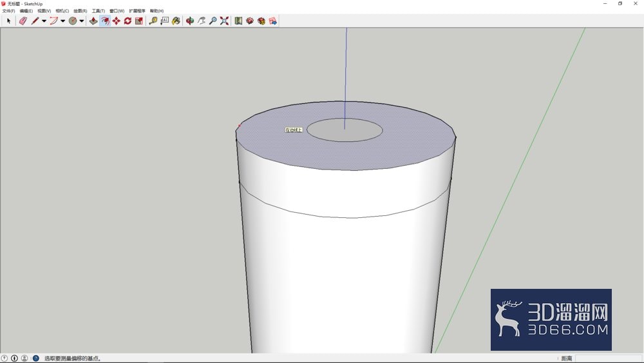Open the 扩展程序 menu
644x363 pixels.
[x=137, y=11]
